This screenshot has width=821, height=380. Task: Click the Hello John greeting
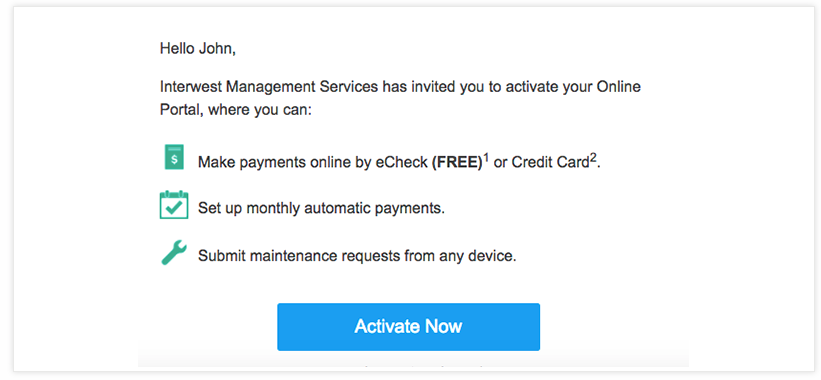(198, 49)
